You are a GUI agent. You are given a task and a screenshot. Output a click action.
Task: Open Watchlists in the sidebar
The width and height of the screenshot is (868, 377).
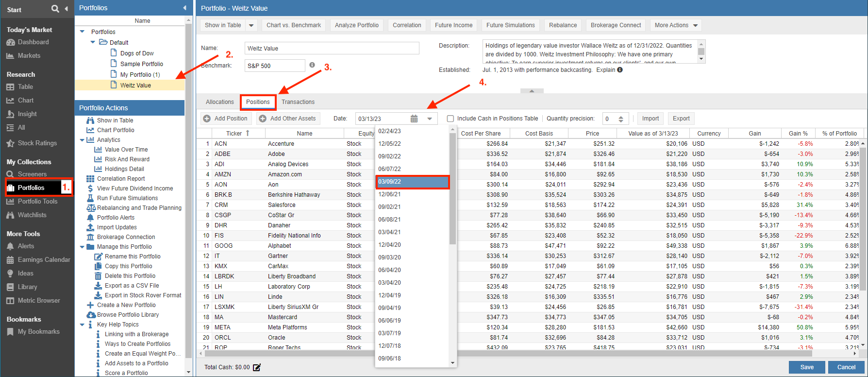[x=32, y=215]
